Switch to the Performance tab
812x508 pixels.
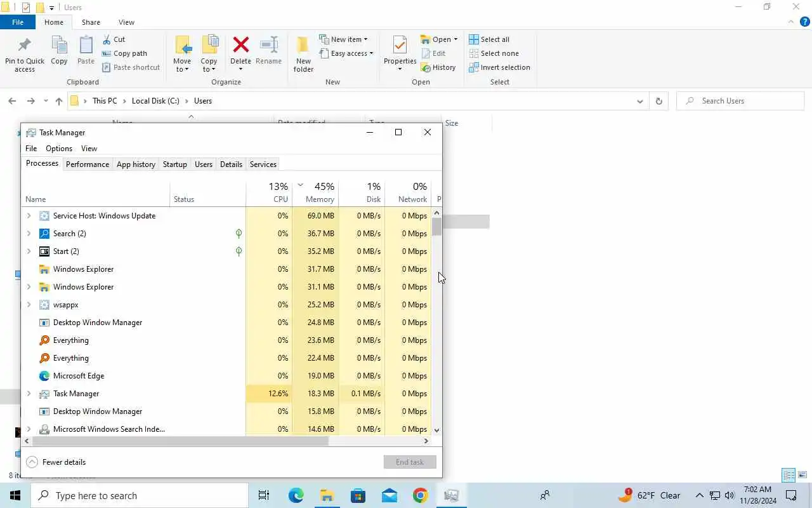click(88, 164)
